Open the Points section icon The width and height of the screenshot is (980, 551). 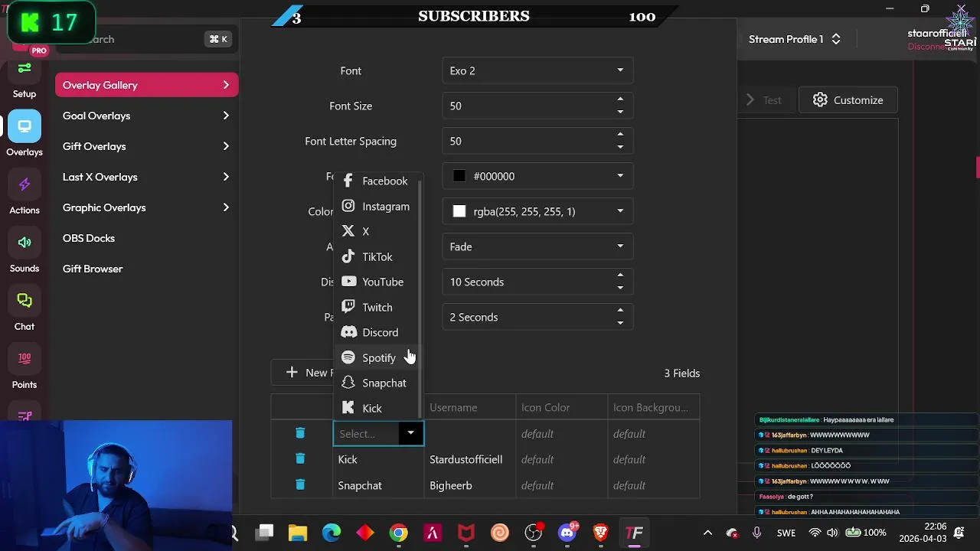(24, 358)
